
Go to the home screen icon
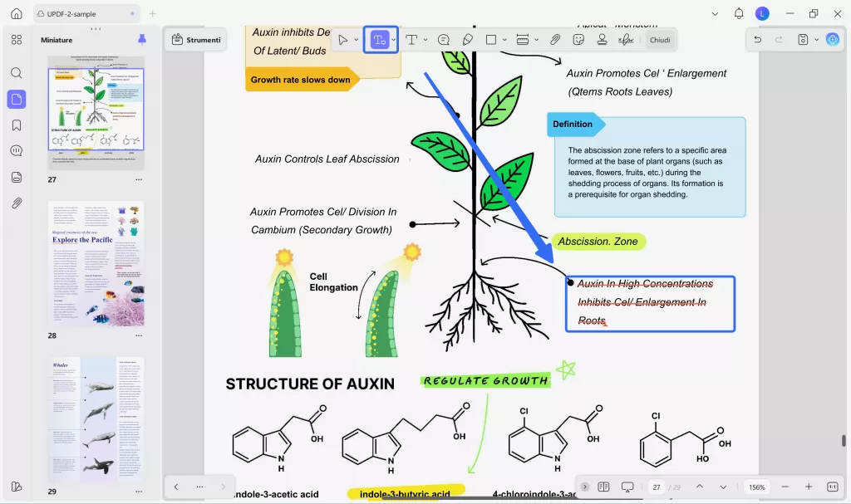point(17,13)
